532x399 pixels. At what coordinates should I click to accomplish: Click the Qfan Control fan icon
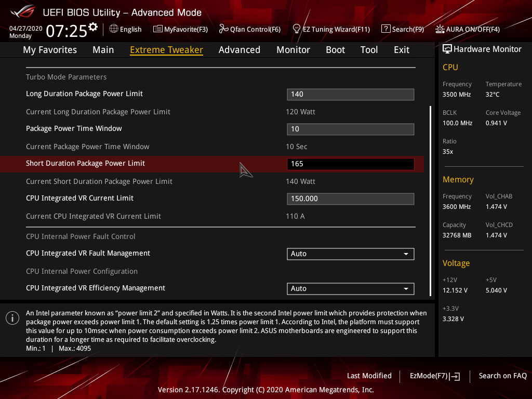[x=223, y=29]
